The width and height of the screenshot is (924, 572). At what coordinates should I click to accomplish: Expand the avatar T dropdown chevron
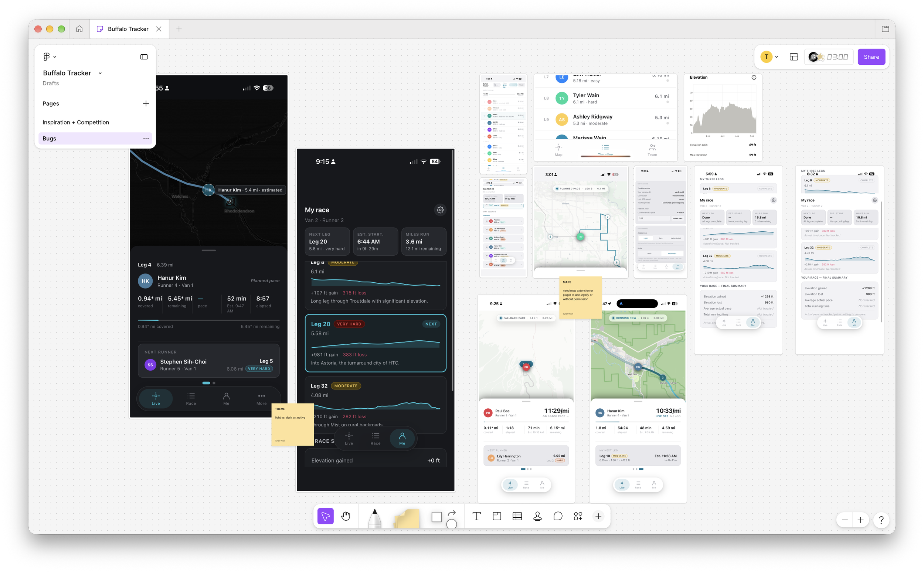[x=777, y=57]
